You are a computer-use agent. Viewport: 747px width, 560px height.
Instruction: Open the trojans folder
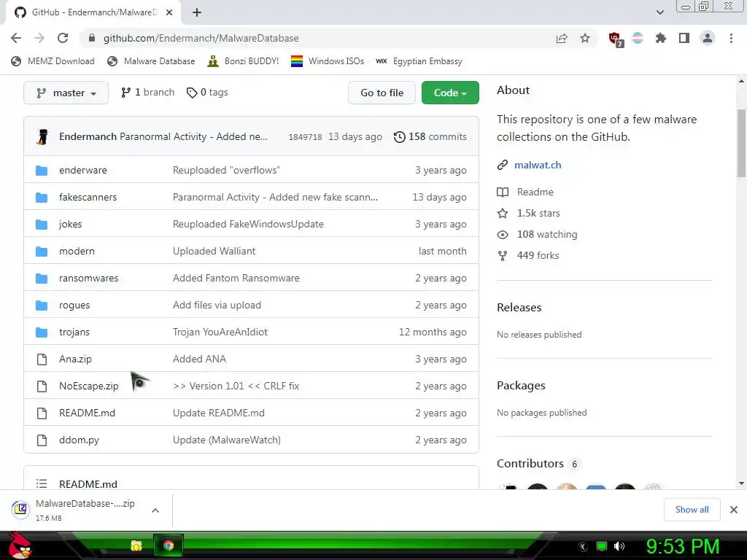pos(74,332)
